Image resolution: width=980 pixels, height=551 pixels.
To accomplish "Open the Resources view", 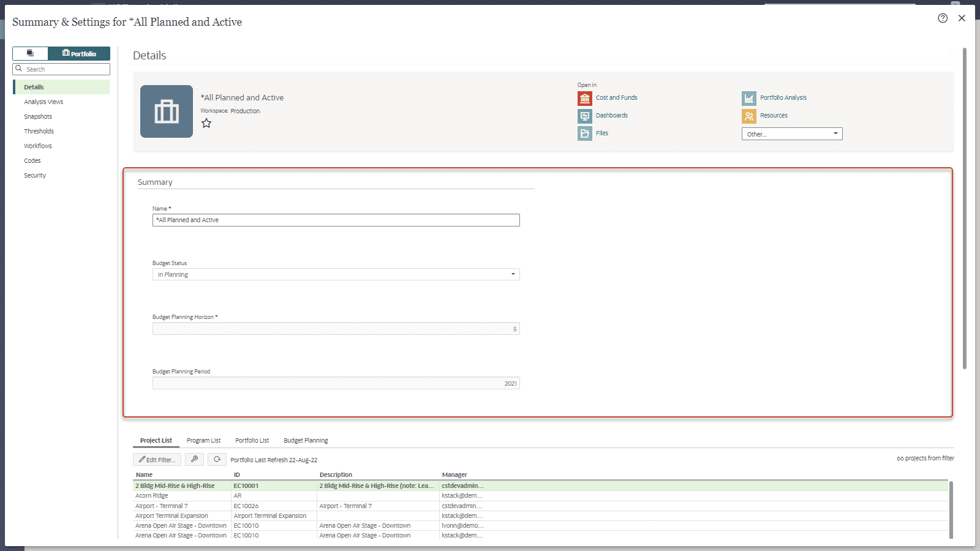I will pos(774,116).
